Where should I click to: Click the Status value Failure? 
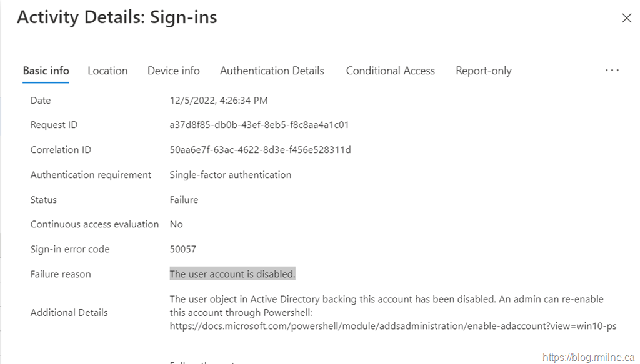(184, 200)
